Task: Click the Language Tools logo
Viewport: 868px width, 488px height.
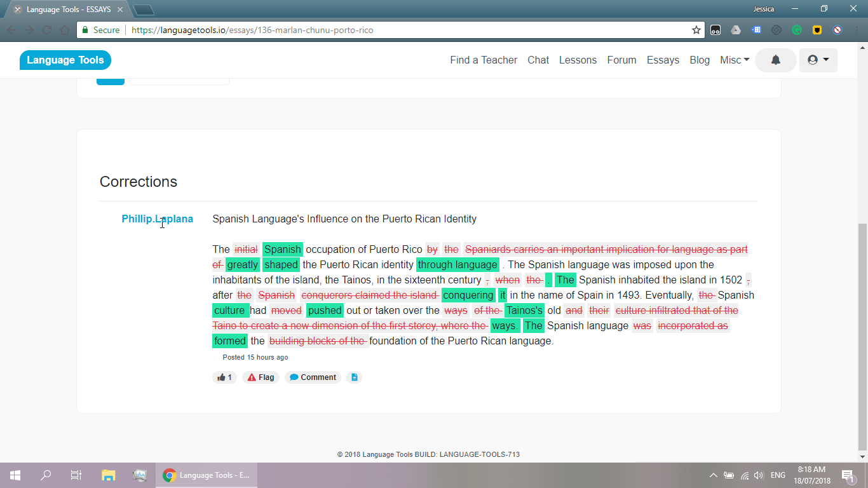Action: [65, 60]
